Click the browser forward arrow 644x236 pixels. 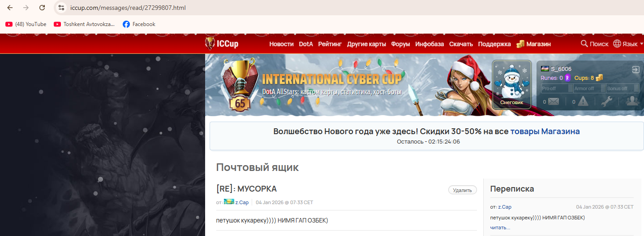coord(26,8)
